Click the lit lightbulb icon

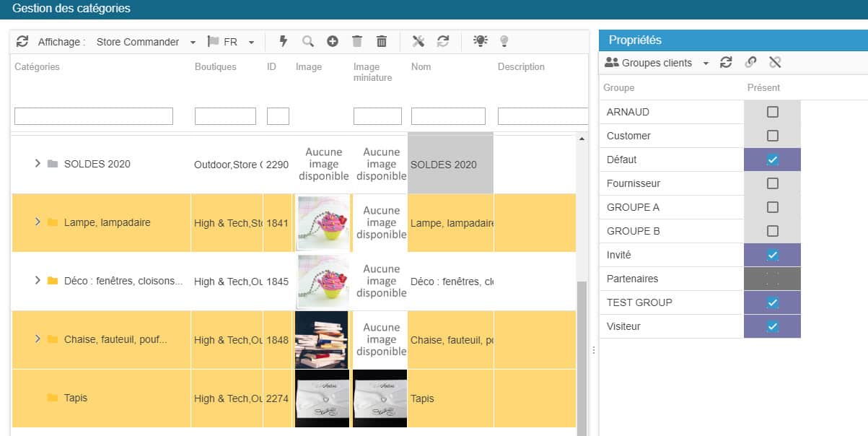[x=480, y=42]
